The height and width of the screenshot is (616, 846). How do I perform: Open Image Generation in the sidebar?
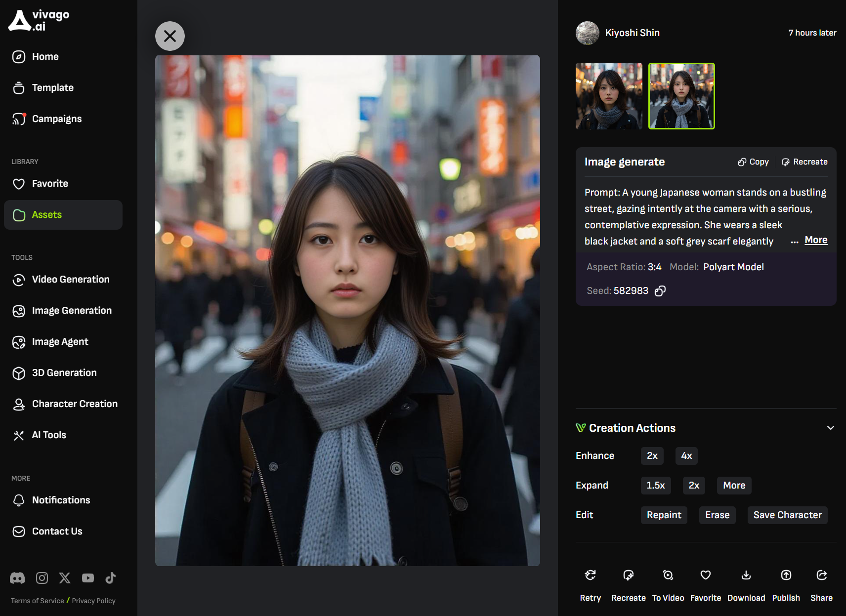click(x=72, y=311)
